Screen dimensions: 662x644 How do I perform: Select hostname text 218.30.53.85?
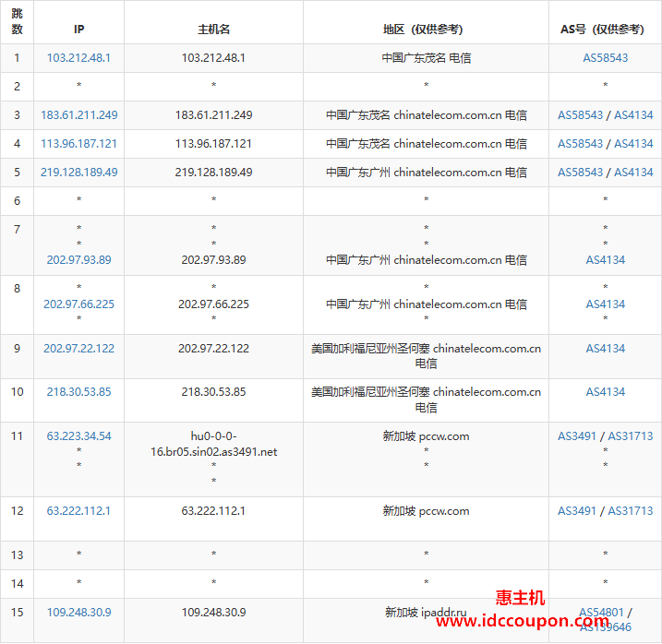(x=213, y=392)
